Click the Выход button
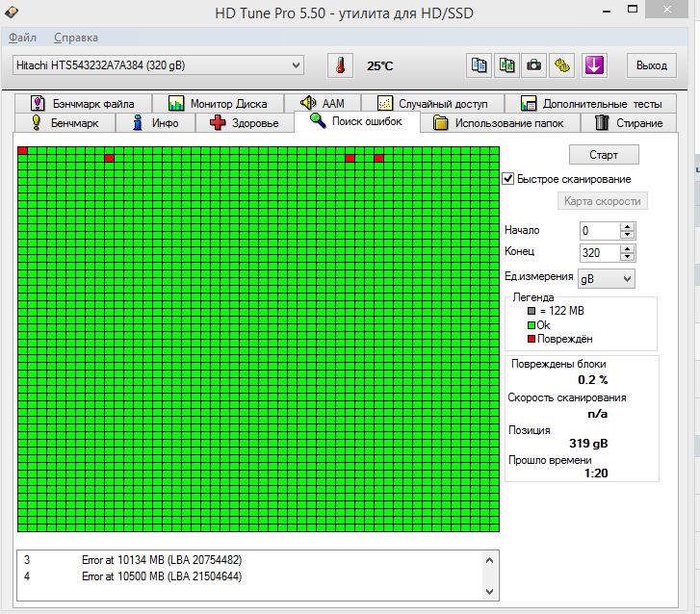This screenshot has width=700, height=614. [x=651, y=65]
